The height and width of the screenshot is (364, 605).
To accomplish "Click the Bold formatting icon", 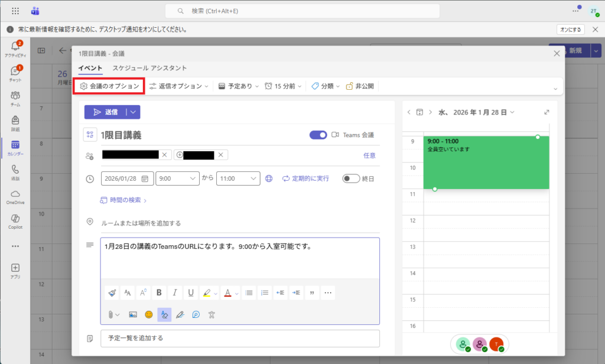I will (x=158, y=292).
